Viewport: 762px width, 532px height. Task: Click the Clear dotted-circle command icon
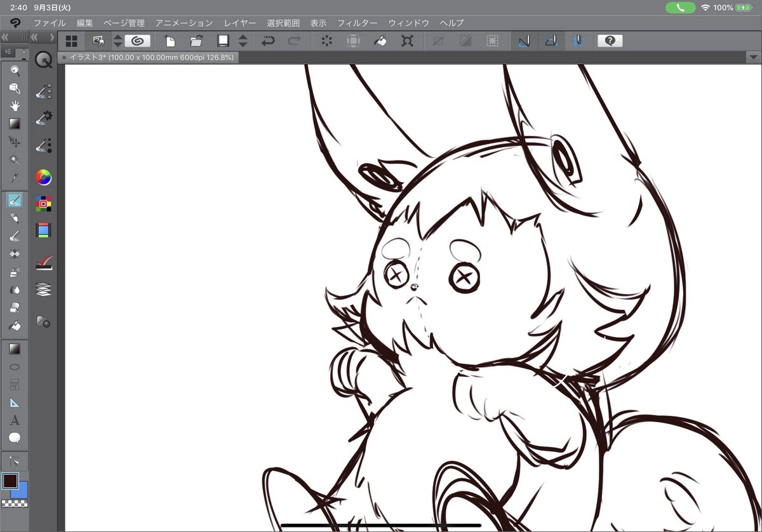tap(327, 41)
